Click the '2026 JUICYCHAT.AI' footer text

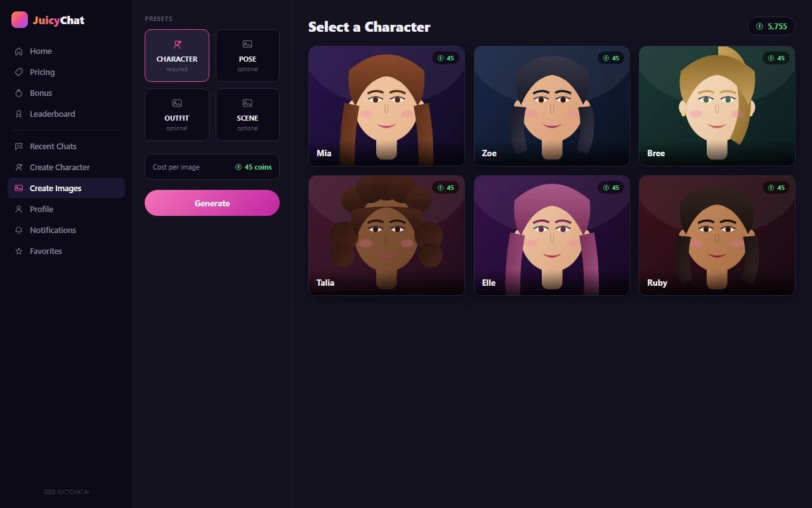coord(66,492)
